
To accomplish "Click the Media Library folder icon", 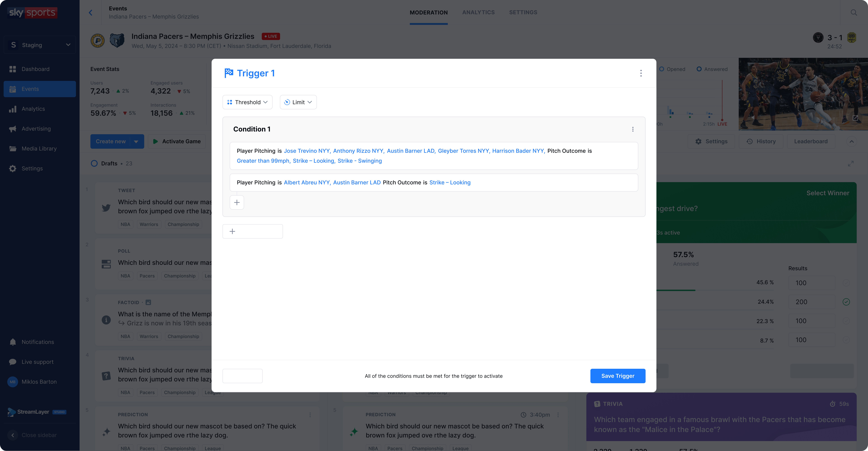I will 13,149.
